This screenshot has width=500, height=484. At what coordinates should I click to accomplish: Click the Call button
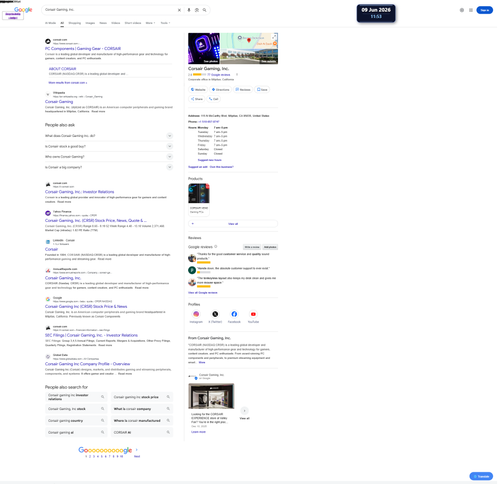tap(213, 99)
